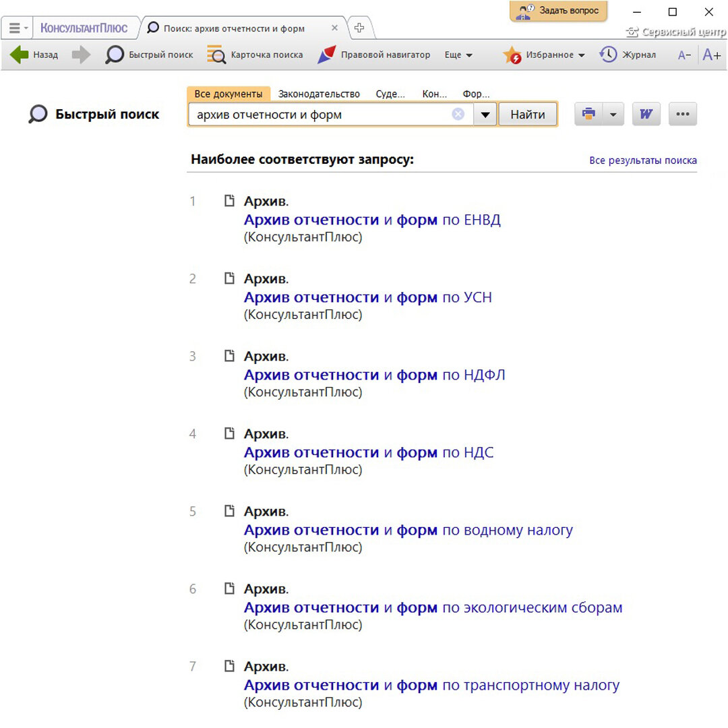Image resolution: width=728 pixels, height=728 pixels.
Task: Launch Правовой навигатор
Action: coord(373,55)
